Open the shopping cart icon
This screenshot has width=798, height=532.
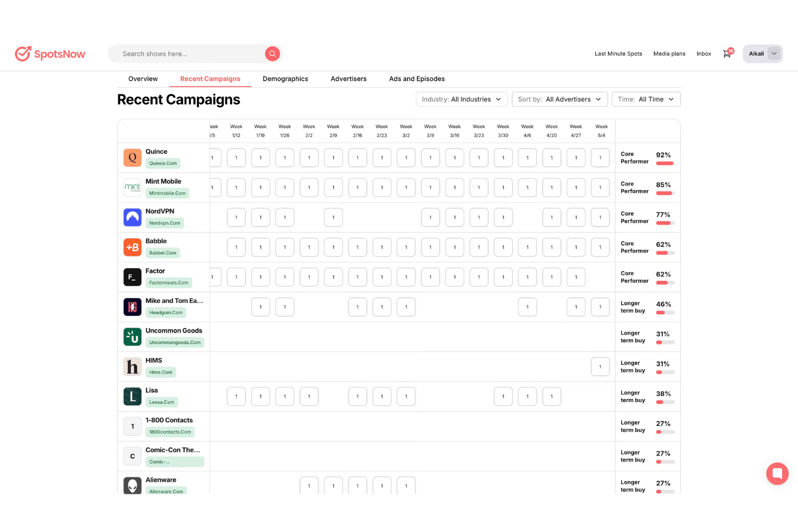click(x=727, y=53)
